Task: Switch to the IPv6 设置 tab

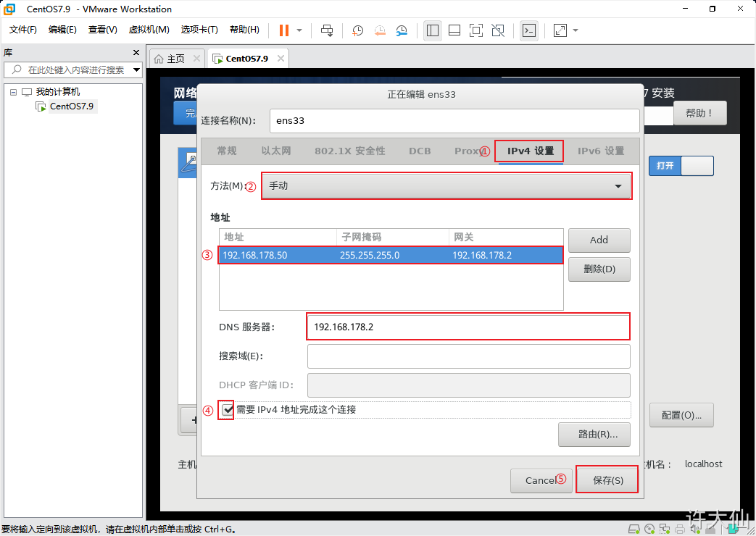Action: [x=601, y=151]
